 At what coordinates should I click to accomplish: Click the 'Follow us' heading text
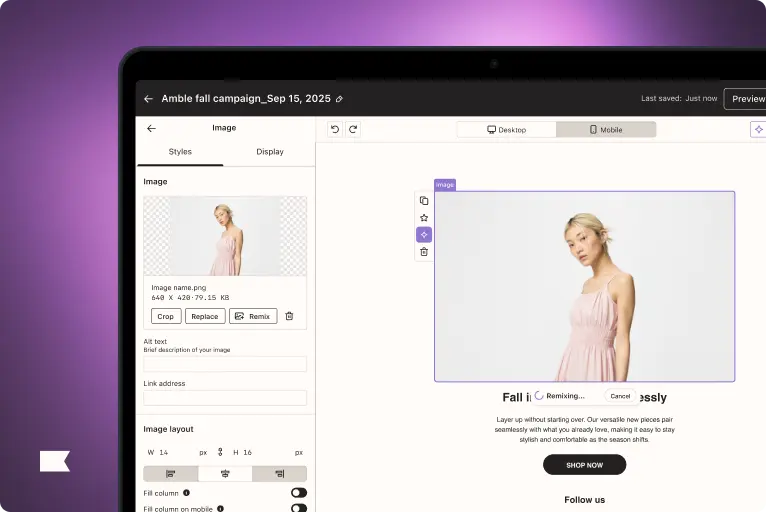[x=584, y=500]
